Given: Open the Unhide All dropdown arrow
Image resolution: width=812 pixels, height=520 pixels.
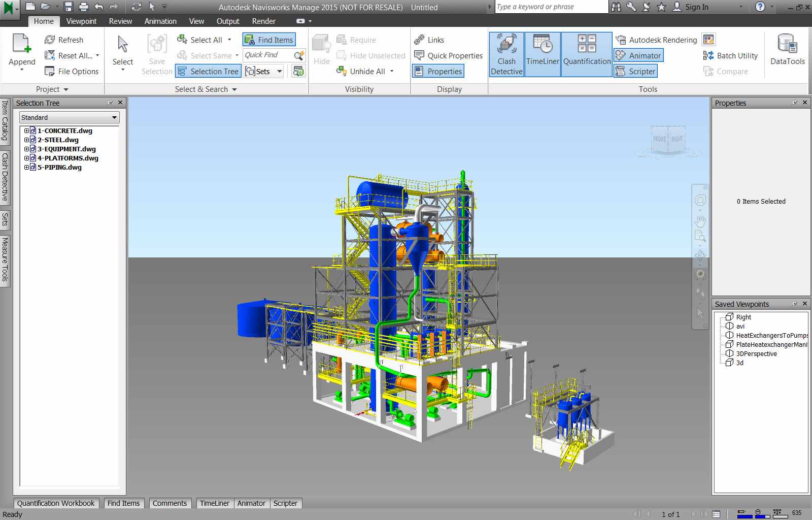Looking at the screenshot, I should [x=392, y=71].
